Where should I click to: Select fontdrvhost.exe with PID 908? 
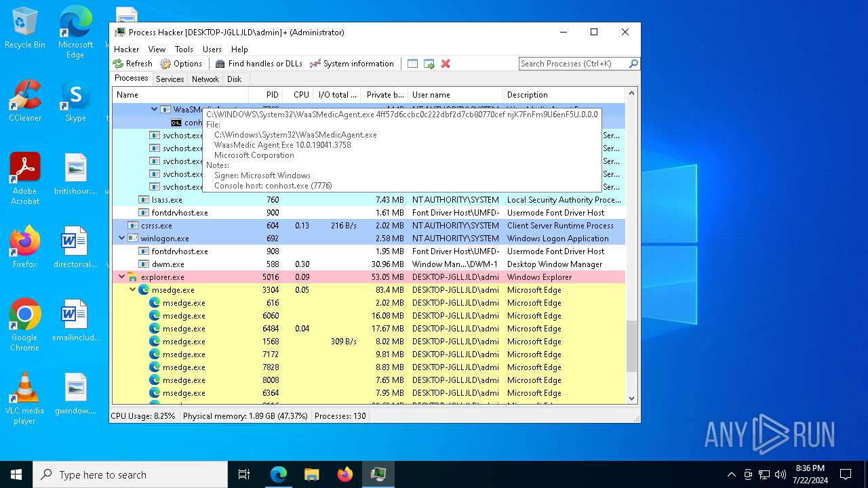(x=368, y=251)
